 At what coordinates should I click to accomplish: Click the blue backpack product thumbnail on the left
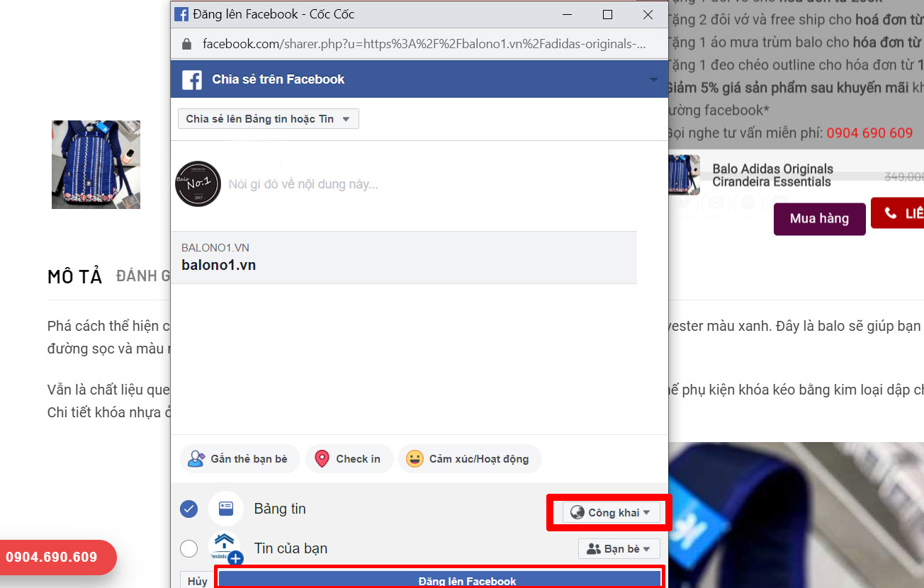(x=96, y=164)
